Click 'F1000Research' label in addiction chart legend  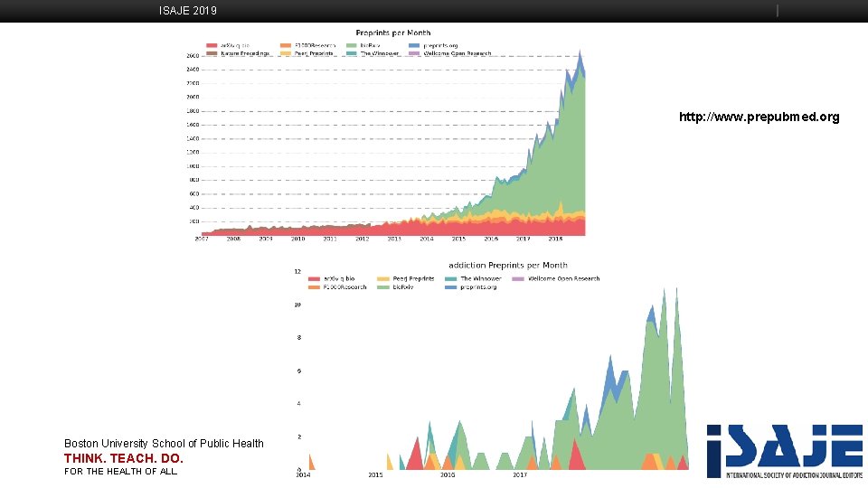click(344, 287)
